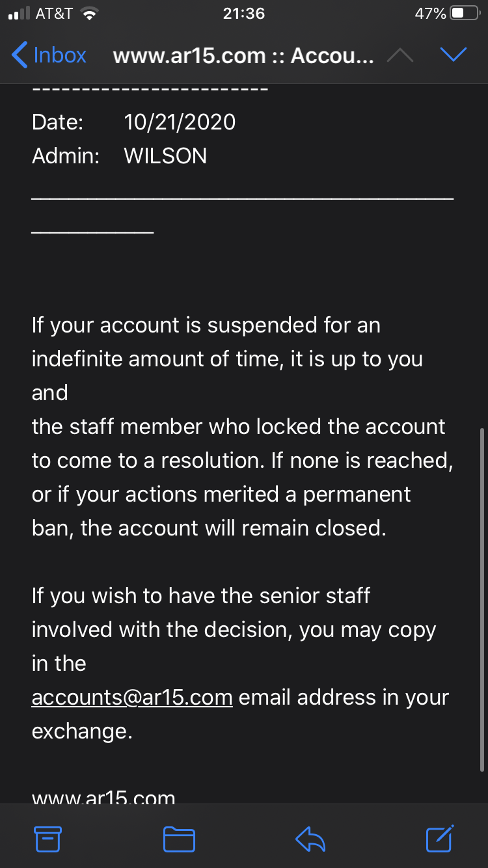Tap the 21:36 clock in status bar
The height and width of the screenshot is (868, 488).
click(x=243, y=14)
